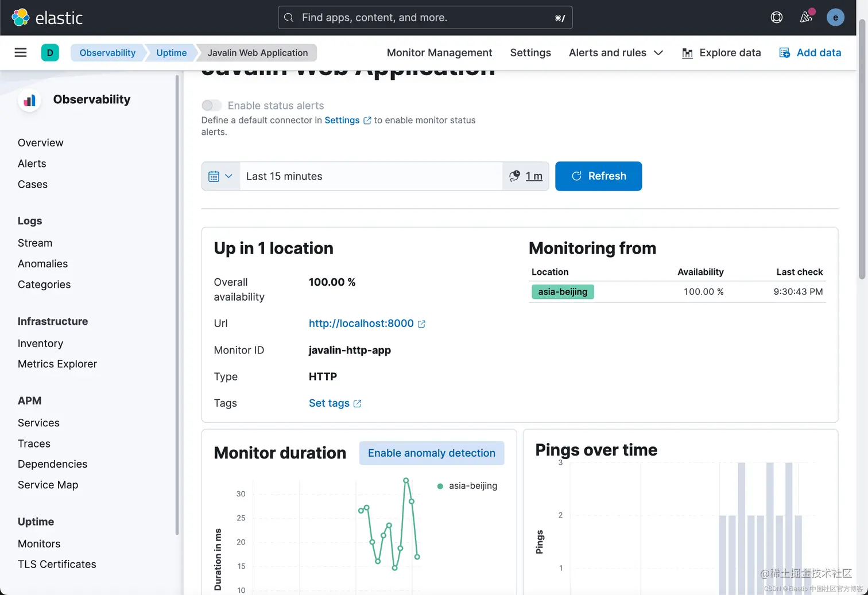Click the peak data point in Monitor duration
The image size is (868, 595).
pos(406,480)
